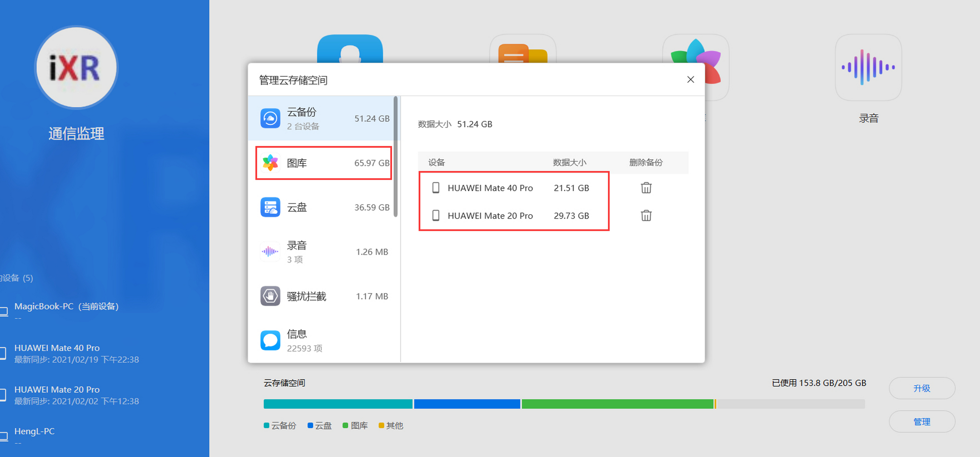Open the 图库 storage category
The width and height of the screenshot is (980, 457).
point(324,163)
